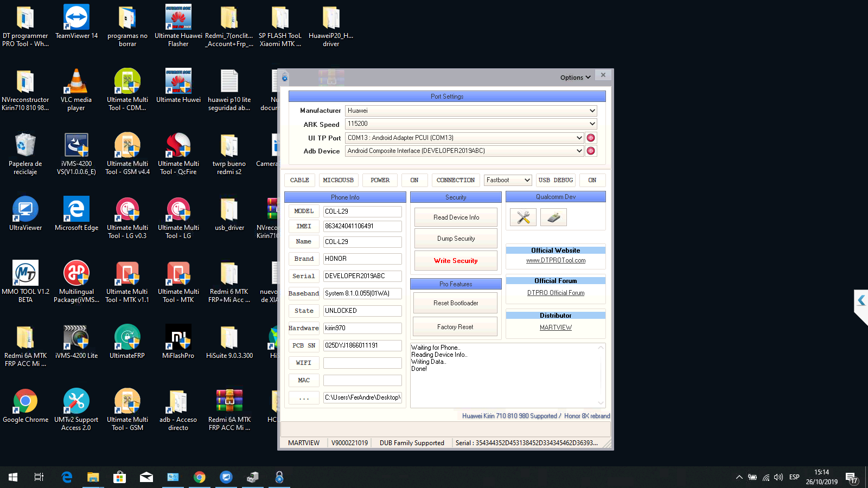Click the refresh icon beside Adb Device
The width and height of the screenshot is (868, 488).
click(591, 151)
